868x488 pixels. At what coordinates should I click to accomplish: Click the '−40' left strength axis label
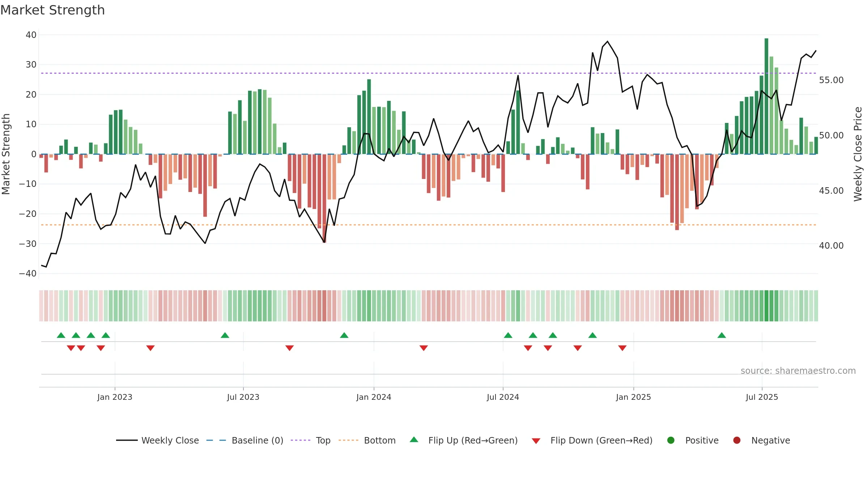point(28,274)
